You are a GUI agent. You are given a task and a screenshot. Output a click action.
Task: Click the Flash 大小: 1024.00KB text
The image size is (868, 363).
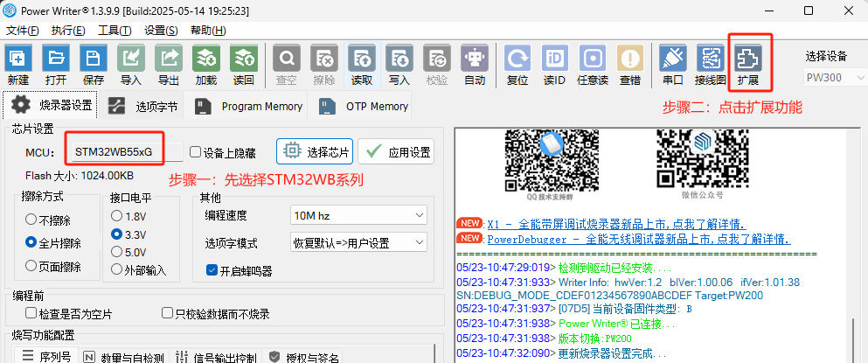(80, 176)
